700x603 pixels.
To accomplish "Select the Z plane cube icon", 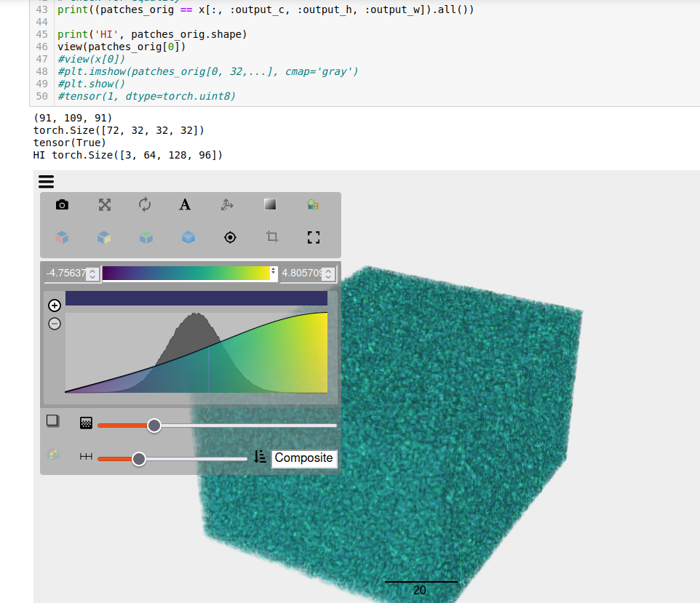I will pyautogui.click(x=146, y=237).
